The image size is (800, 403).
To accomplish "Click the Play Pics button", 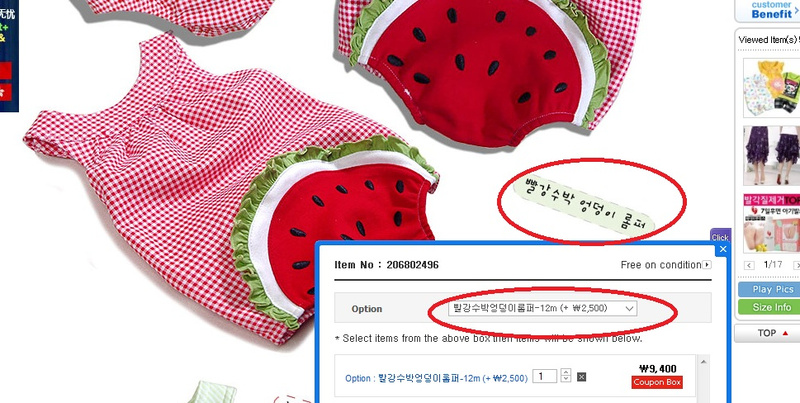I will [769, 289].
